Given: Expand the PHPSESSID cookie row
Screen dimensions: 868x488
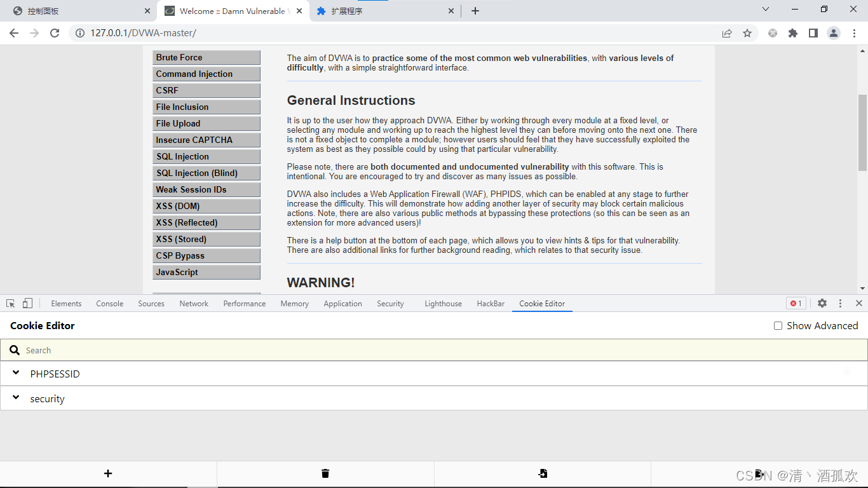Looking at the screenshot, I should point(434,374).
